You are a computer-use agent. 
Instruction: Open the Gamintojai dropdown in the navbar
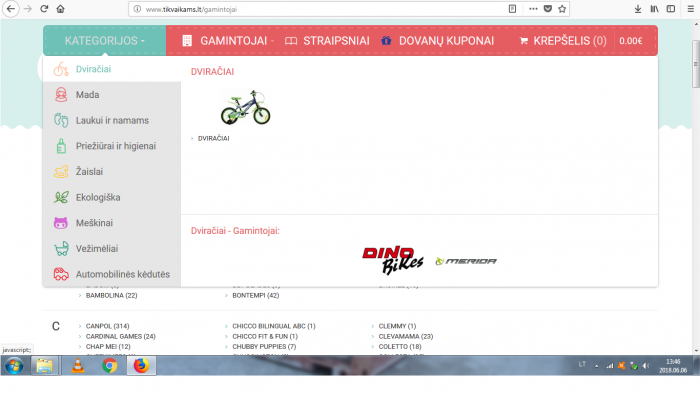[x=233, y=41]
